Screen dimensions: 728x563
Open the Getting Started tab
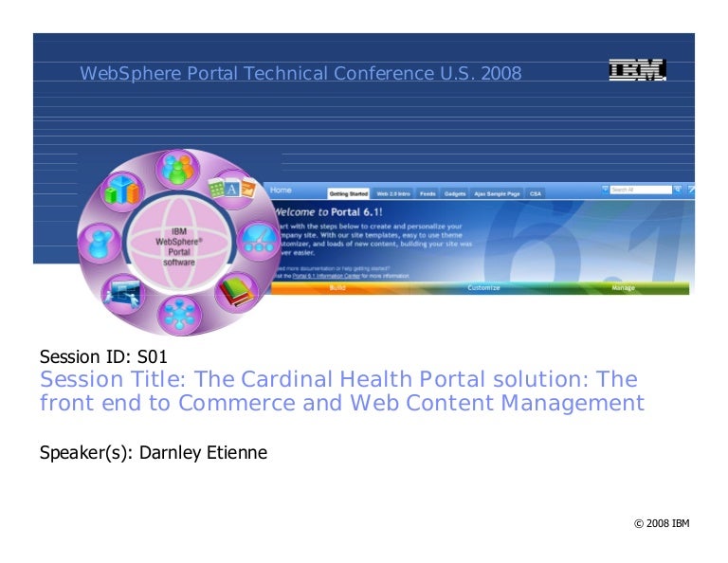tap(348, 192)
